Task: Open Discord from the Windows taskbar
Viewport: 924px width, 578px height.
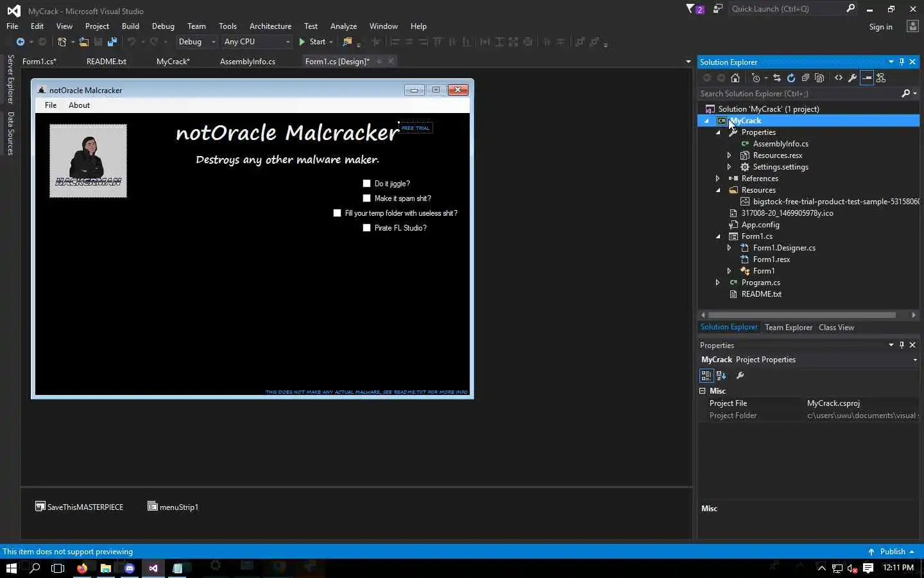Action: 130,568
